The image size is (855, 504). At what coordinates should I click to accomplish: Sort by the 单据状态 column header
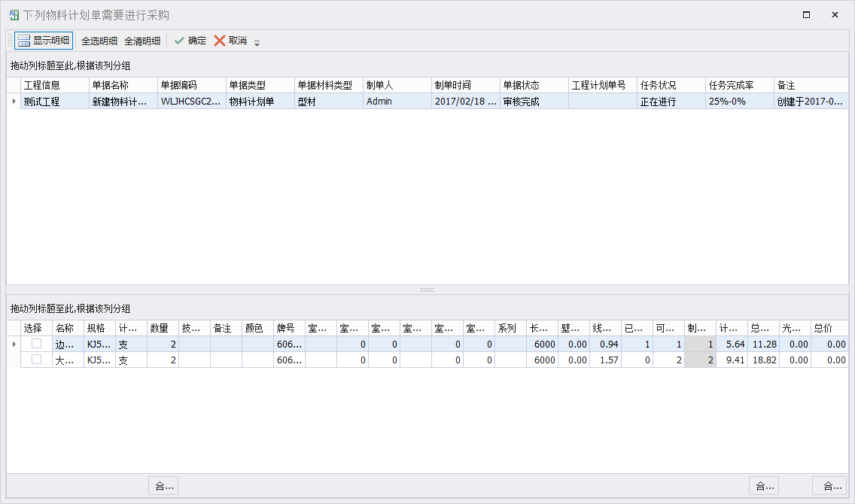tap(533, 85)
